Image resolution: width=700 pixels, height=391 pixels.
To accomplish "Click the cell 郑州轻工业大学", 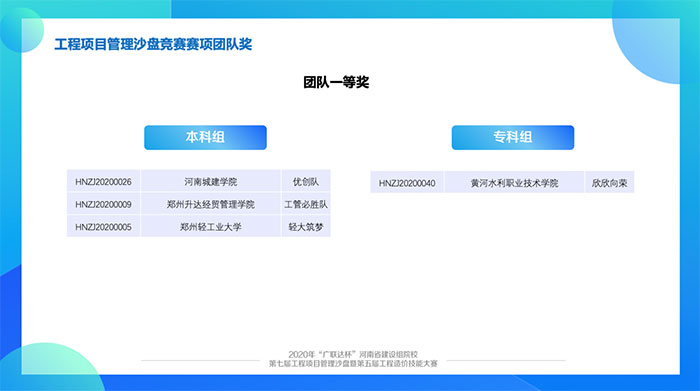I will pos(211,227).
